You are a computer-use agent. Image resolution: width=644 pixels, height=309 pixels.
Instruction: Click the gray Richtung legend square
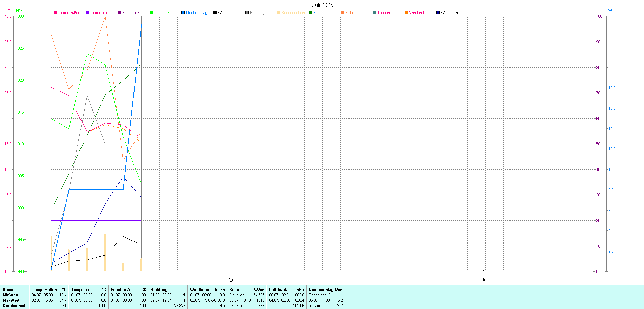tap(247, 13)
